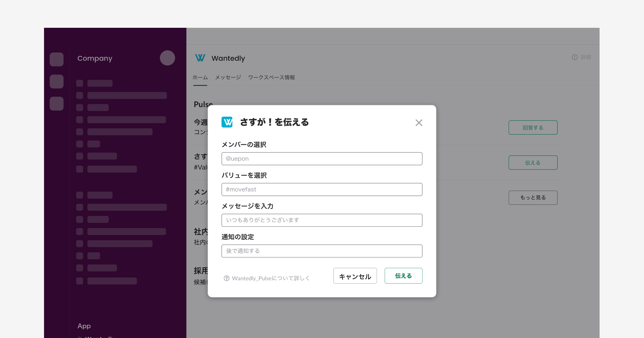This screenshot has width=644, height=338.
Task: Click the 詳細 info icon at top right
Action: click(x=575, y=57)
